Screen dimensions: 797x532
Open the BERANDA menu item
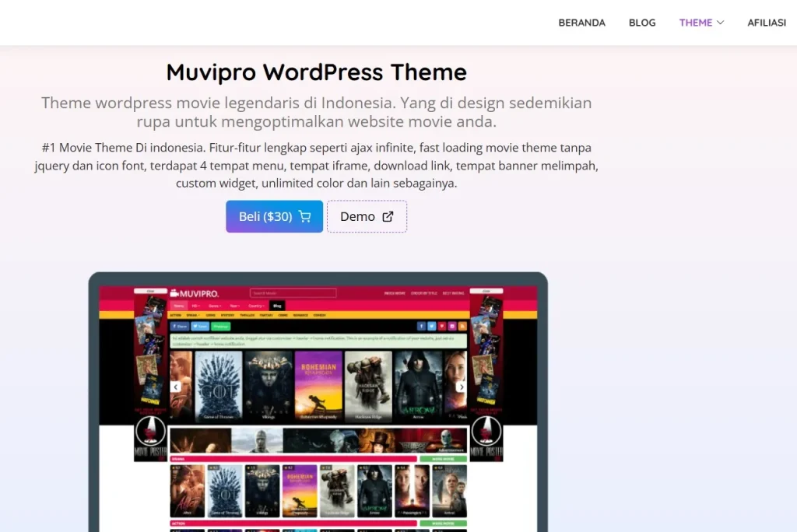click(x=581, y=23)
